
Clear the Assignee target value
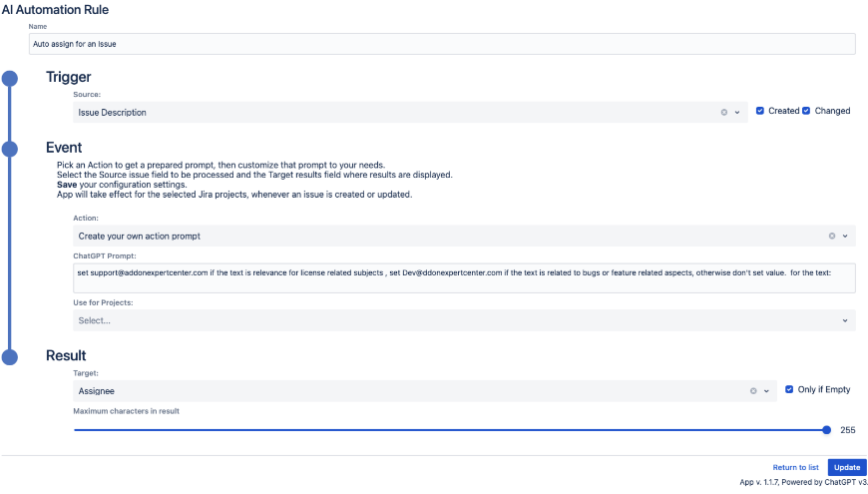pos(753,392)
